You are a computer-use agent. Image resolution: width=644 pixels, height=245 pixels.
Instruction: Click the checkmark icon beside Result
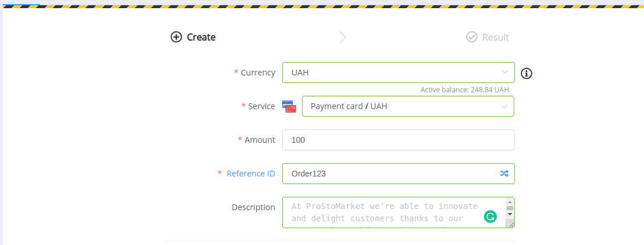click(472, 37)
